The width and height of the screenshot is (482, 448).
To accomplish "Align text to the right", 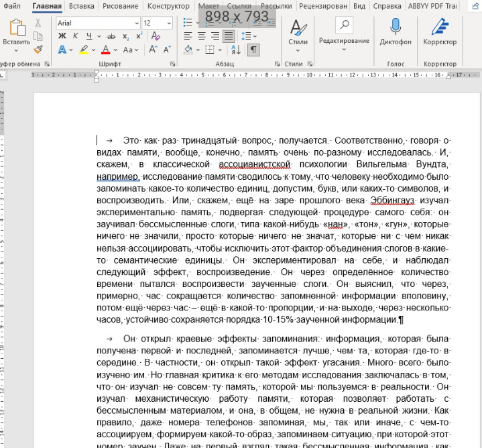I will pos(215,36).
